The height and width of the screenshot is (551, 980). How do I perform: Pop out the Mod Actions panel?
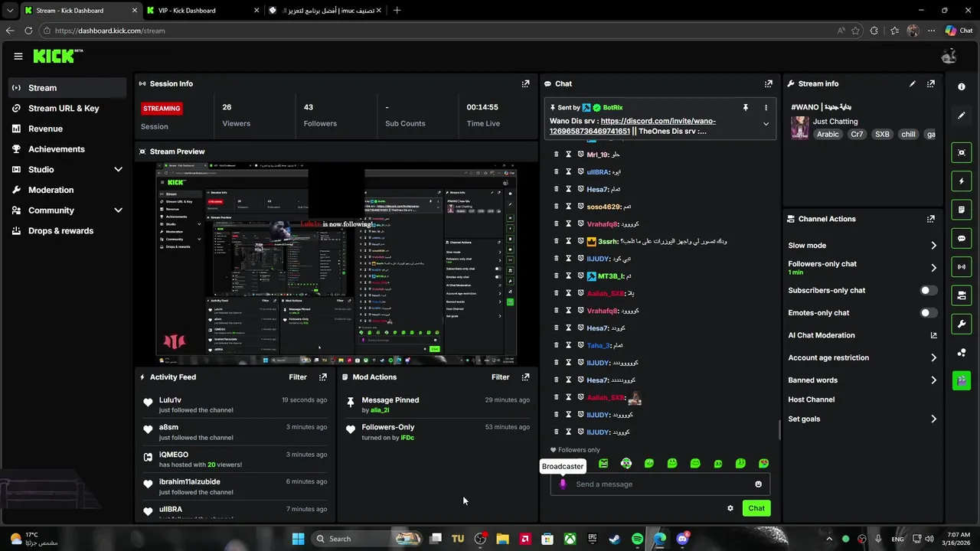(525, 377)
